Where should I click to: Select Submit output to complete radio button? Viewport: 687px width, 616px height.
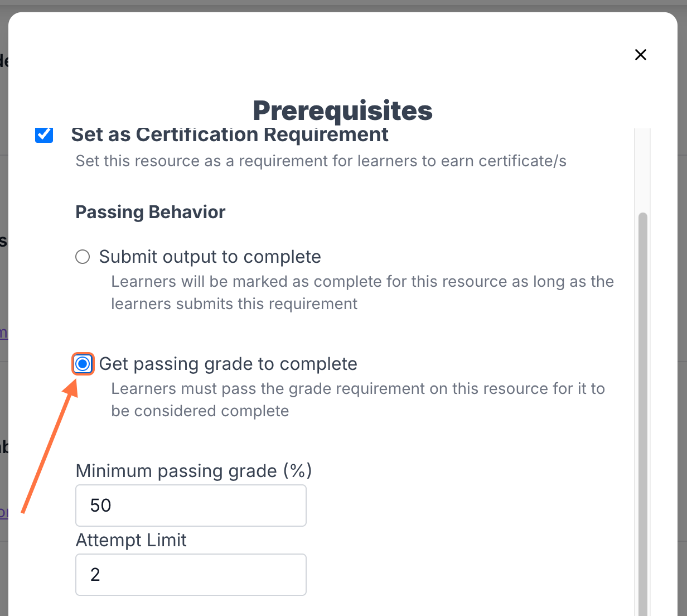pyautogui.click(x=83, y=257)
